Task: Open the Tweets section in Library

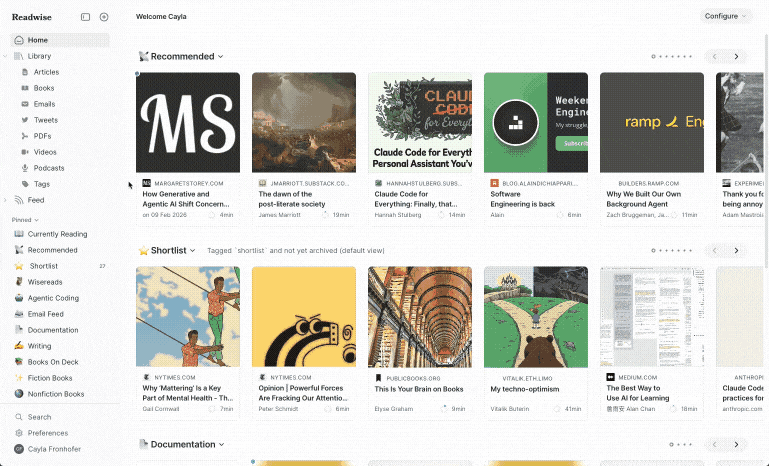Action: [46, 120]
